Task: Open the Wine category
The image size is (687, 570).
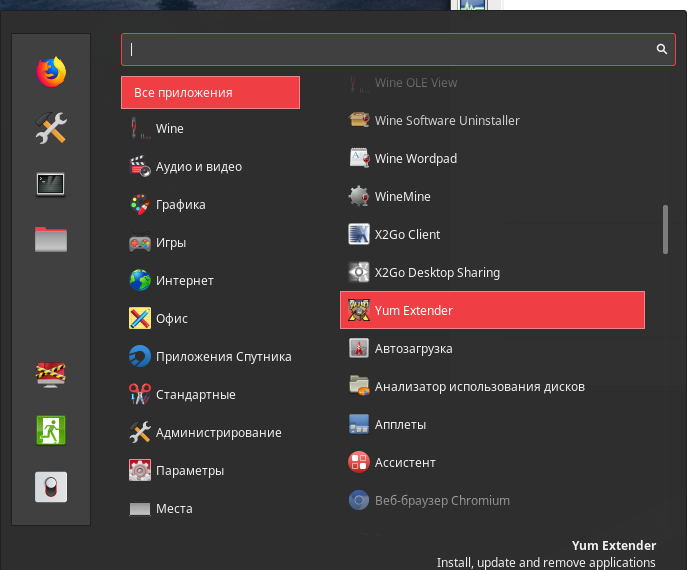Action: click(x=210, y=128)
